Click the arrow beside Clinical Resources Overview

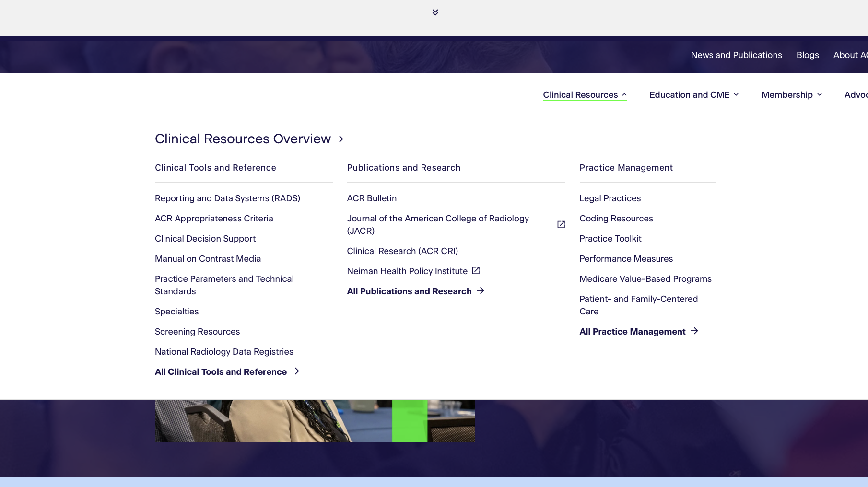340,139
